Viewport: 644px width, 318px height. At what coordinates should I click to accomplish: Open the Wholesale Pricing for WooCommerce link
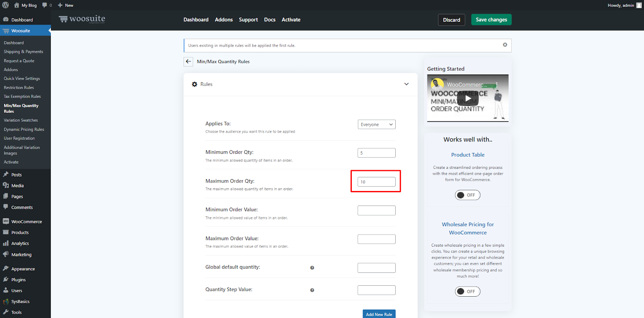click(x=468, y=229)
